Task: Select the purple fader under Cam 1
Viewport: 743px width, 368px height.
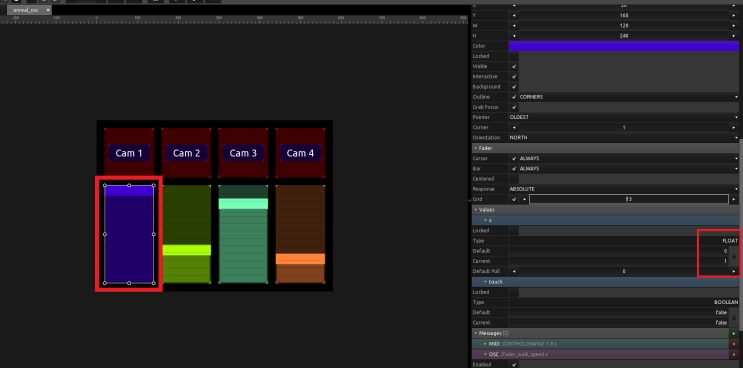Action: (129, 234)
